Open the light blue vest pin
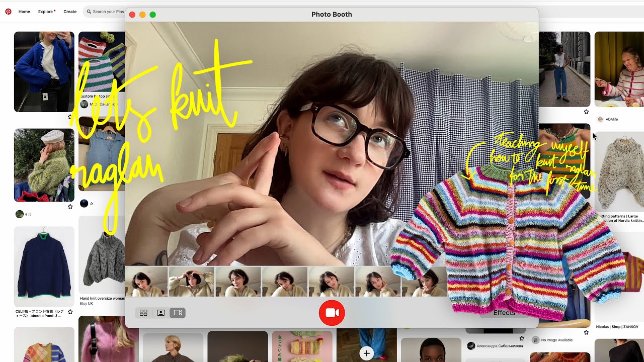644x362 pixels. click(x=102, y=154)
